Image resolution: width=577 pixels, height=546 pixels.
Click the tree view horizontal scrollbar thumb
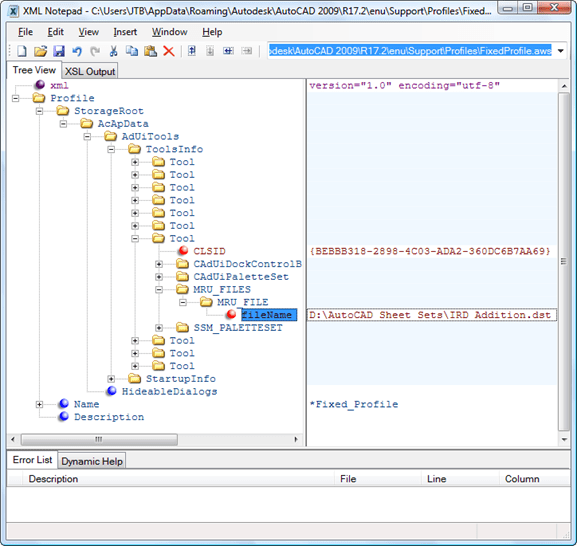pyautogui.click(x=99, y=439)
